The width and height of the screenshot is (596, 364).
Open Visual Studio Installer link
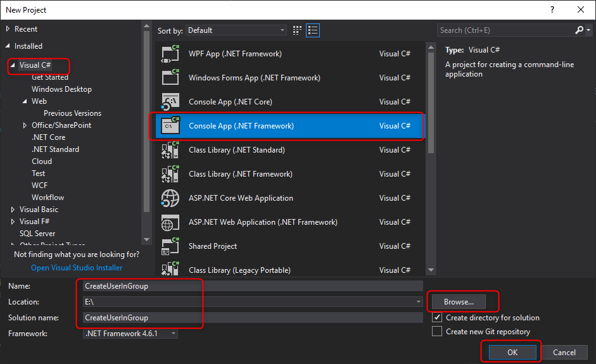pos(77,268)
